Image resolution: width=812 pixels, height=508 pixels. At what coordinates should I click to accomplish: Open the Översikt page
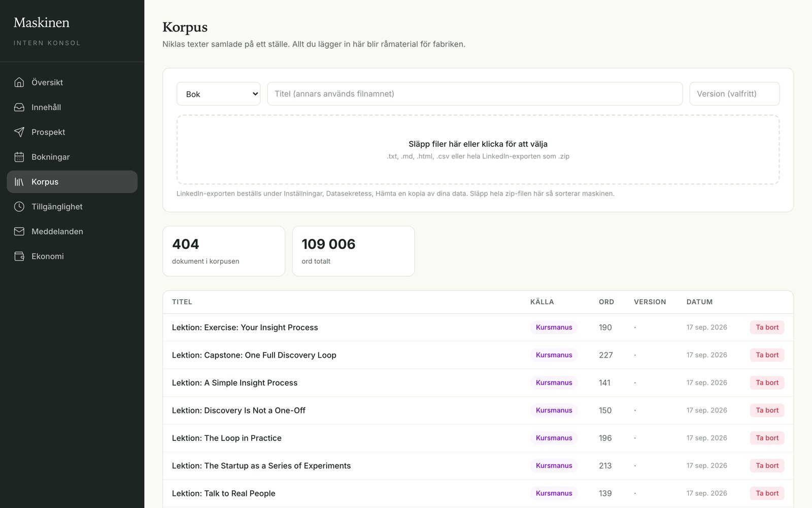pos(72,82)
